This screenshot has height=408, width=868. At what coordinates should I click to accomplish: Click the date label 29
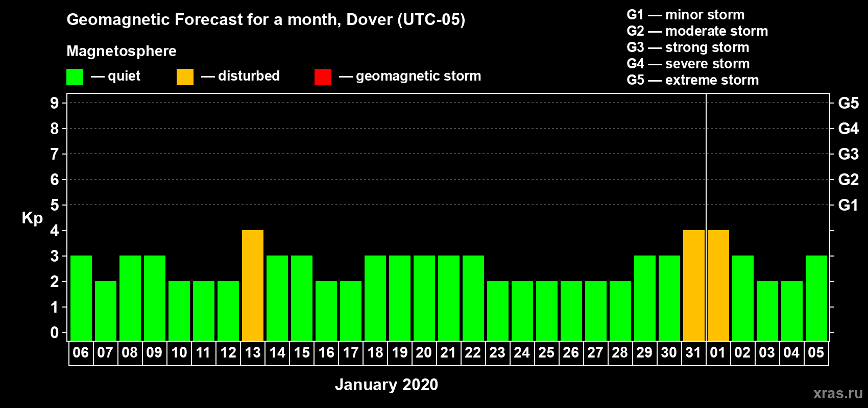[x=644, y=352]
